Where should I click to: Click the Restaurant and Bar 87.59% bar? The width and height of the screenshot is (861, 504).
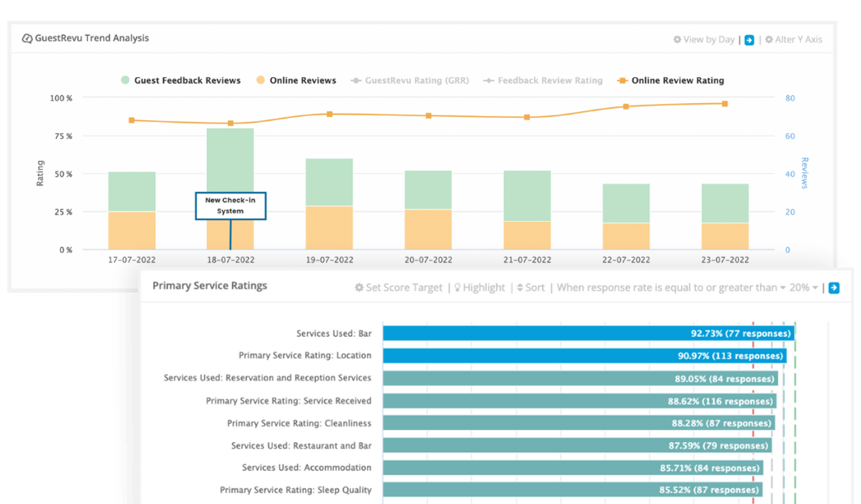577,445
